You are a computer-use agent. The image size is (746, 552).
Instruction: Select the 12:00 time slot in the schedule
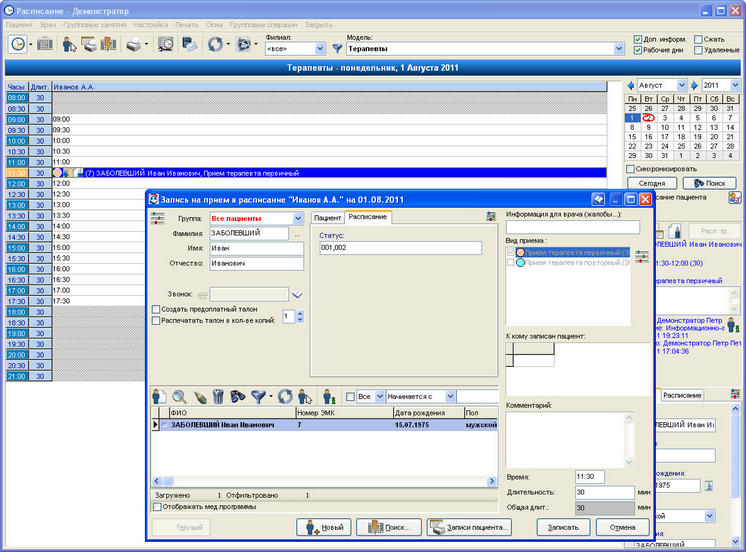coord(329,184)
